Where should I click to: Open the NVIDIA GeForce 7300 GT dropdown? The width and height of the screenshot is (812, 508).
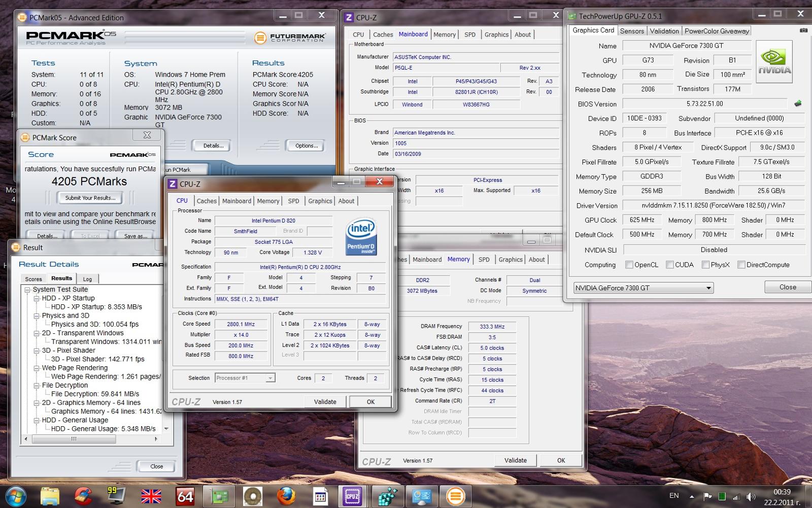click(x=644, y=288)
